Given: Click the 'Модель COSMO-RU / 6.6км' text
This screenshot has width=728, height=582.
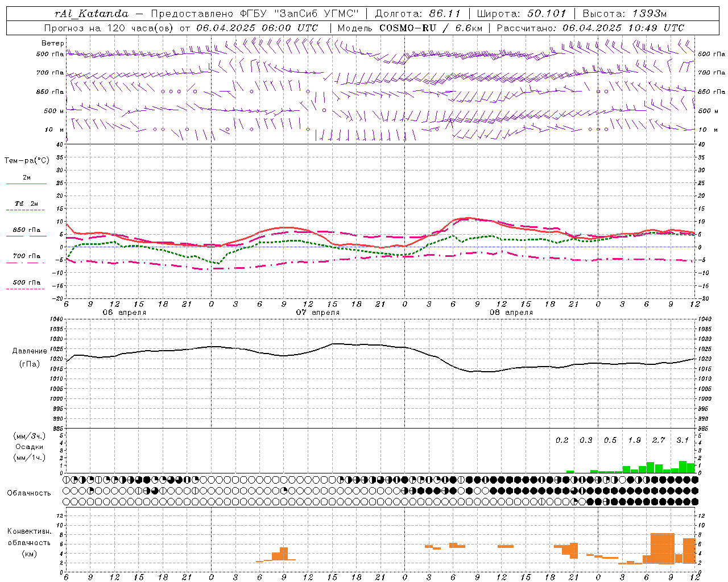Looking at the screenshot, I should tap(409, 28).
